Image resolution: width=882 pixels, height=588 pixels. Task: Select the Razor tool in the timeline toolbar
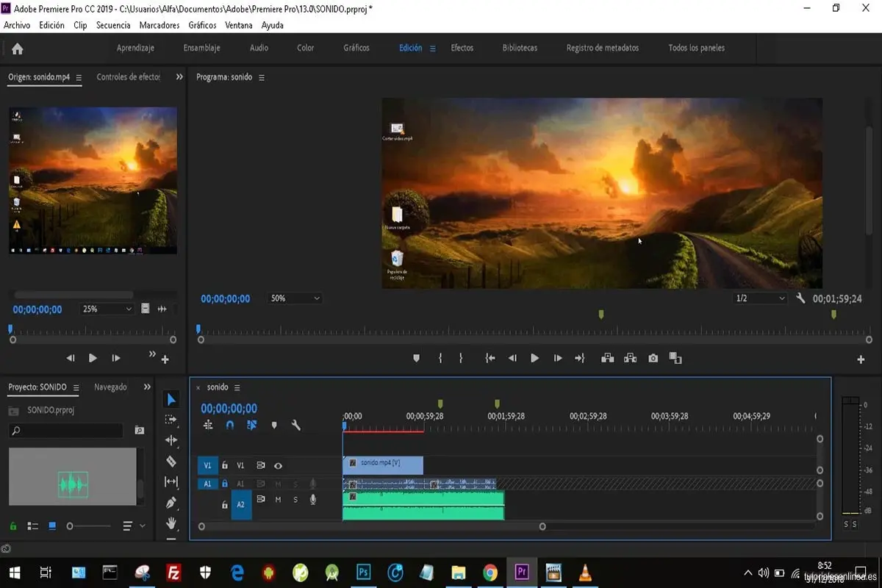pyautogui.click(x=171, y=459)
